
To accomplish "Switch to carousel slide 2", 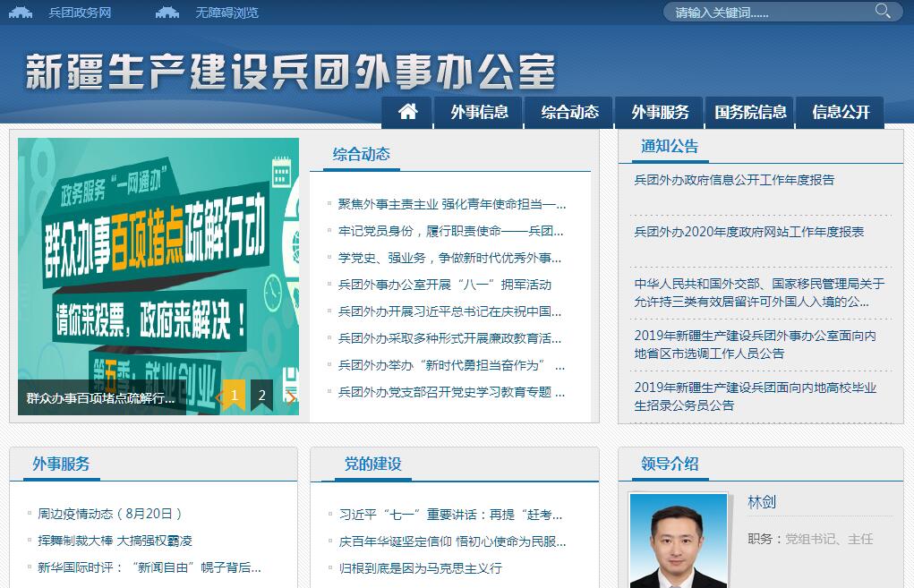I will point(261,395).
